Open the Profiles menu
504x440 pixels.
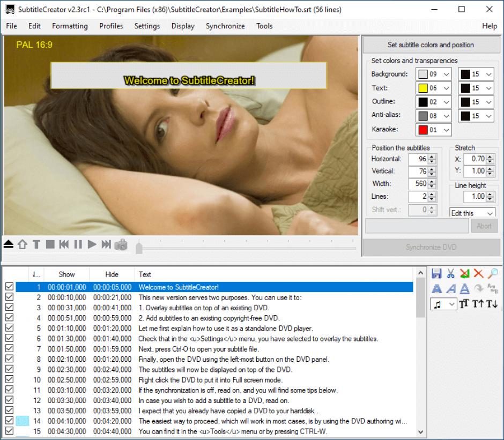pyautogui.click(x=111, y=26)
